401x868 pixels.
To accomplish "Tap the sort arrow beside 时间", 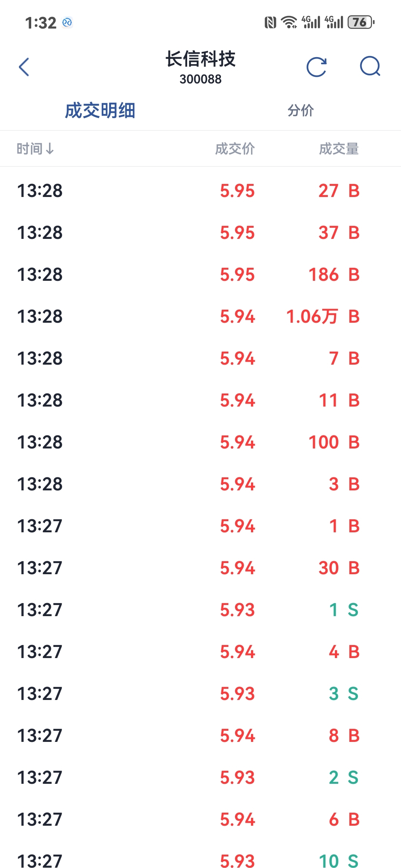I will coord(50,149).
